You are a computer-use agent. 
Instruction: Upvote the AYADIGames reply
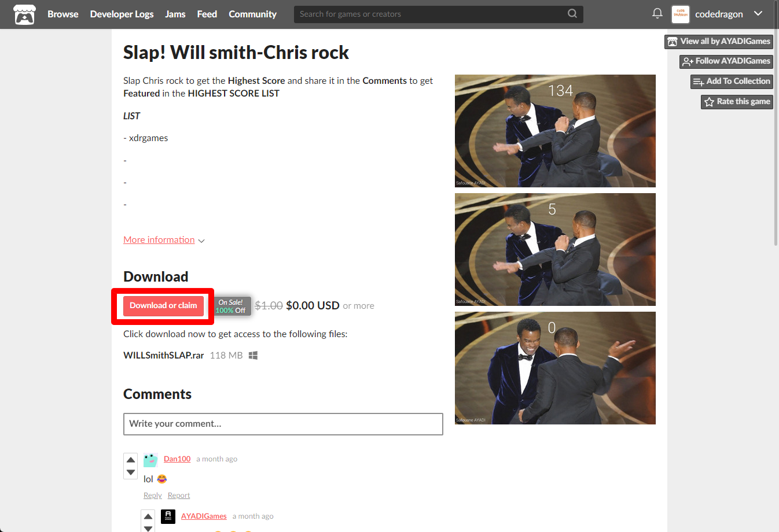[148, 516]
